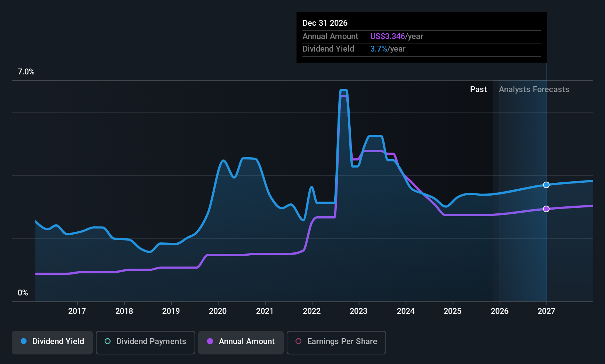Click the 2023 label on the timeline axis
The height and width of the screenshot is (364, 605).
pos(359,311)
